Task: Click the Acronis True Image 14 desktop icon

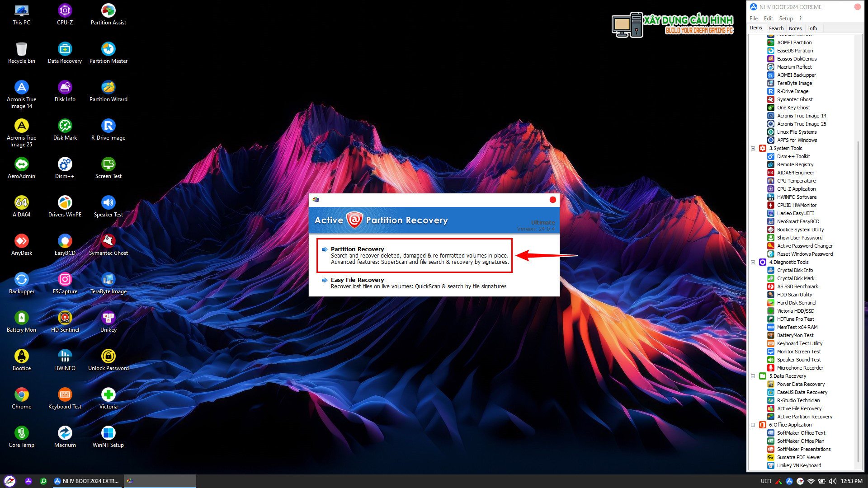Action: click(21, 94)
